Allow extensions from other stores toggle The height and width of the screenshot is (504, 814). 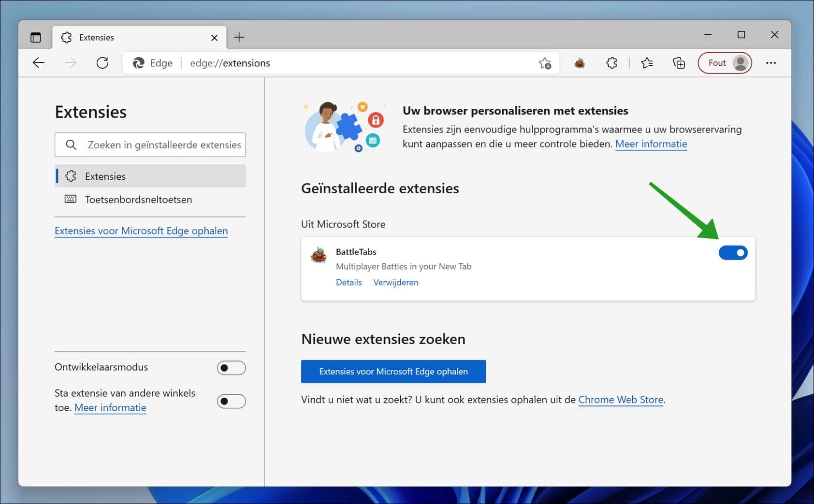tap(231, 401)
